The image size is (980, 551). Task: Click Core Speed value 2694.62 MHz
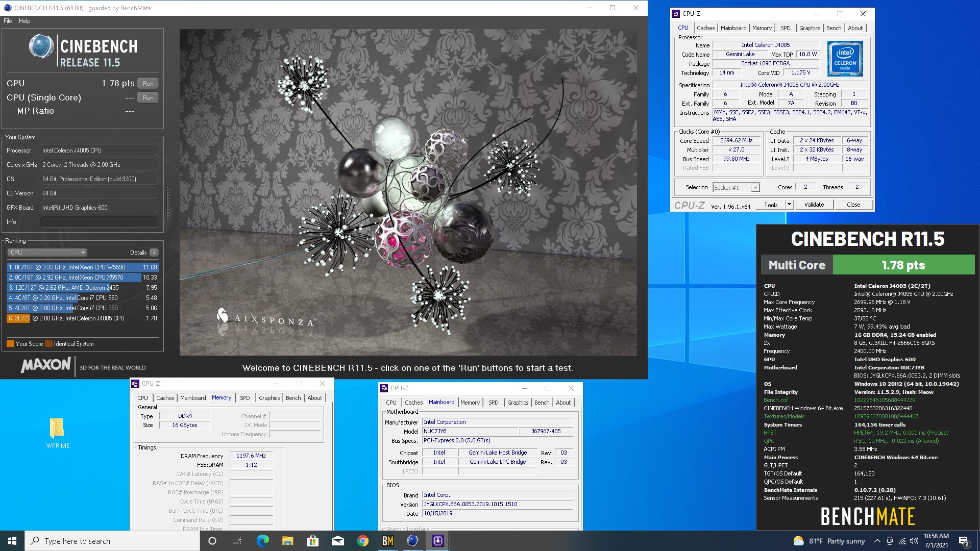[x=736, y=141]
